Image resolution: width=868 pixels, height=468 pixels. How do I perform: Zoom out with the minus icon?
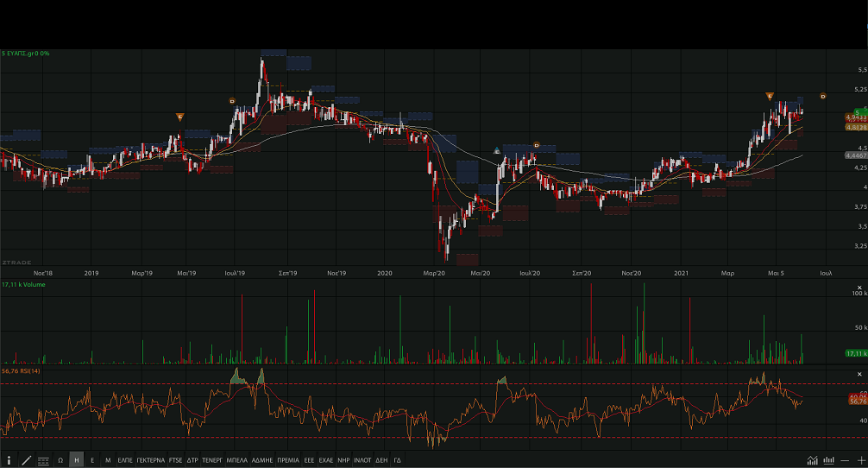[845, 461]
